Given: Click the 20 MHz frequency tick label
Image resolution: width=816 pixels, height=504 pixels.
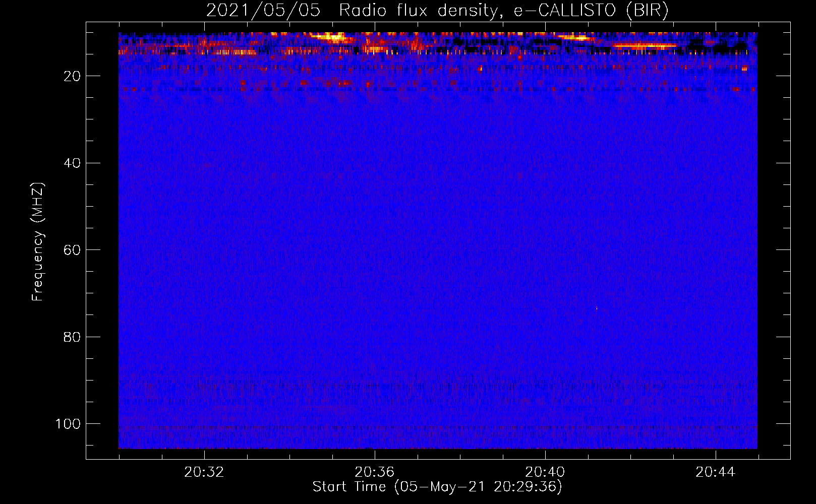Looking at the screenshot, I should 72,76.
